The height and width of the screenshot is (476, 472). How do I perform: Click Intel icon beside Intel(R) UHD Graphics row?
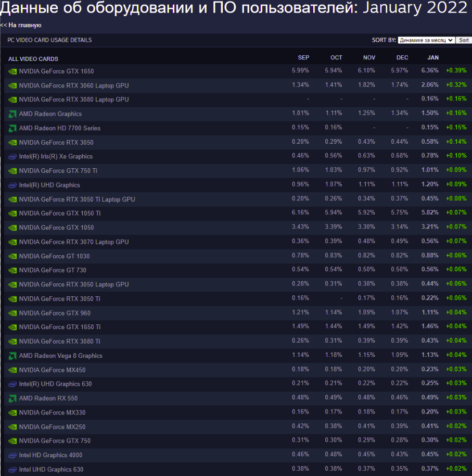tap(12, 185)
